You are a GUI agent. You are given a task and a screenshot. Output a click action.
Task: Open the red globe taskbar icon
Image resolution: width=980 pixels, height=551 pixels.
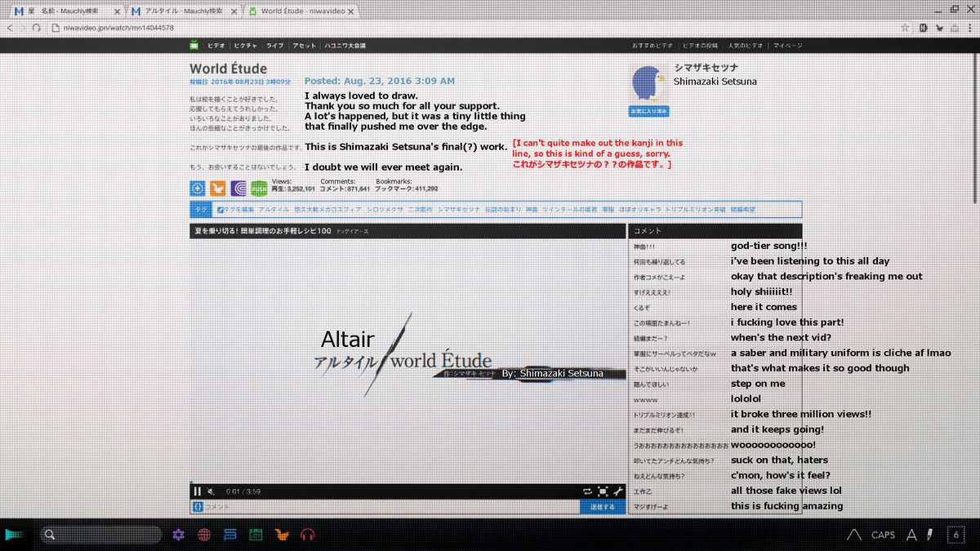click(x=204, y=535)
